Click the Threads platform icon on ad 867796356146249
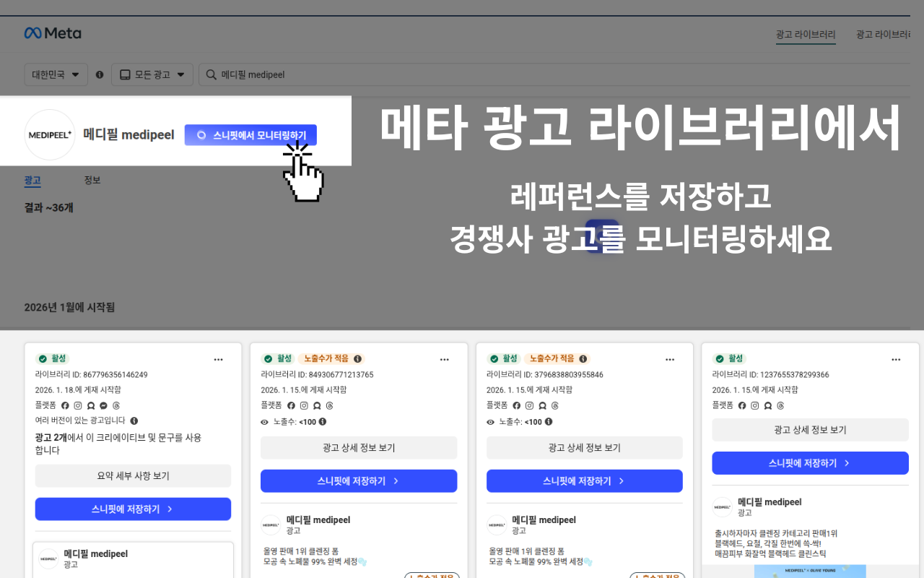This screenshot has height=578, width=924. click(x=115, y=406)
